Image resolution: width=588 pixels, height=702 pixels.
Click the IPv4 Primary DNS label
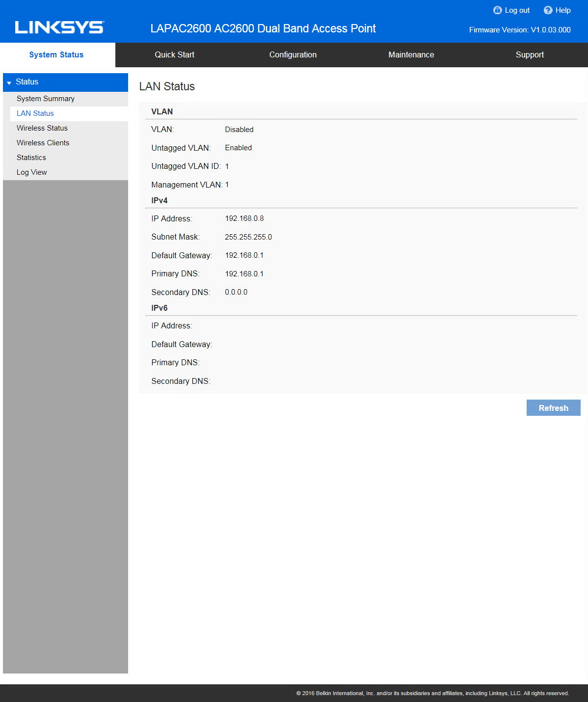[x=175, y=274]
